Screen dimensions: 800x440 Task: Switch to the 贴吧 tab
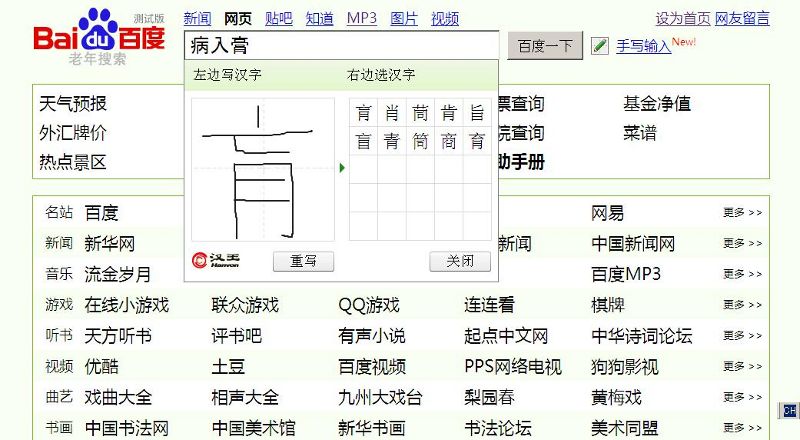coord(279,19)
